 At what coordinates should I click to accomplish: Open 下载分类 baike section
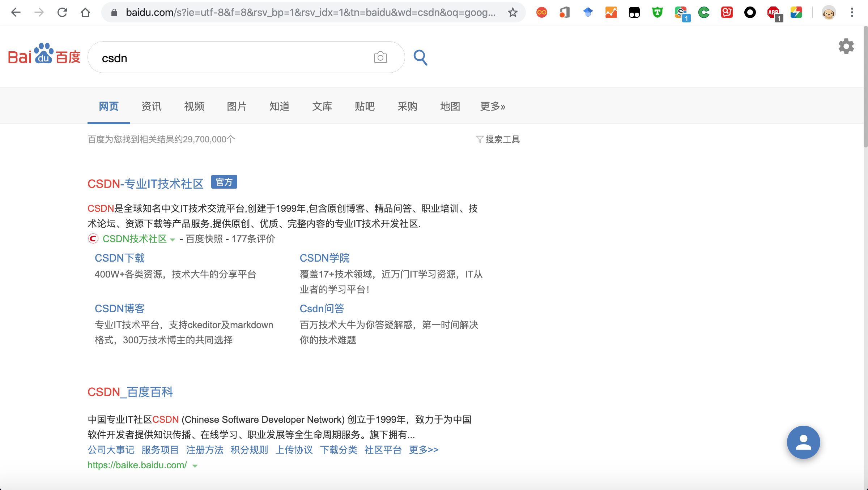click(x=339, y=450)
